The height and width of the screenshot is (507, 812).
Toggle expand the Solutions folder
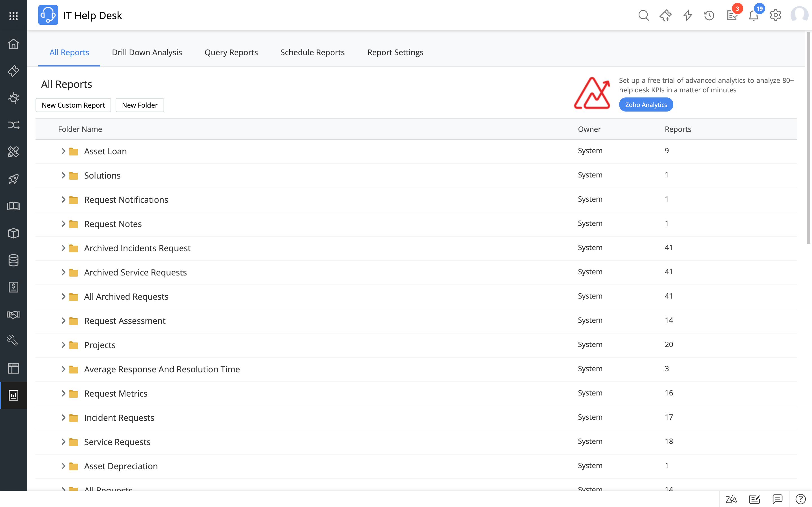(x=64, y=175)
